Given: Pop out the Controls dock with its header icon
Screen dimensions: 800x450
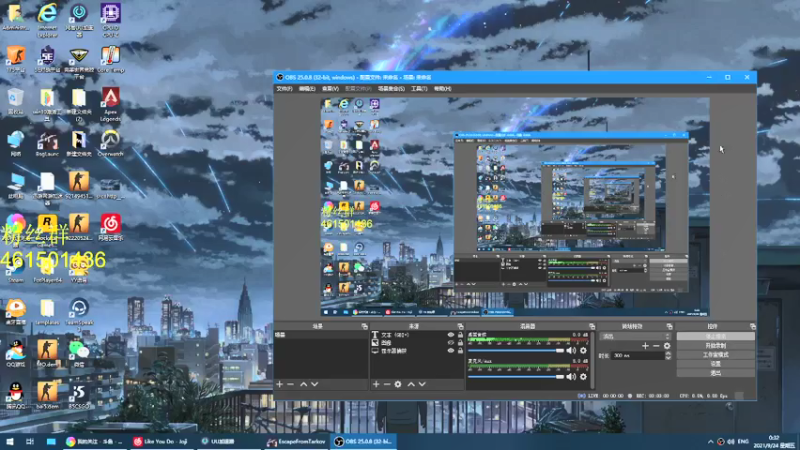Looking at the screenshot, I should click(753, 326).
